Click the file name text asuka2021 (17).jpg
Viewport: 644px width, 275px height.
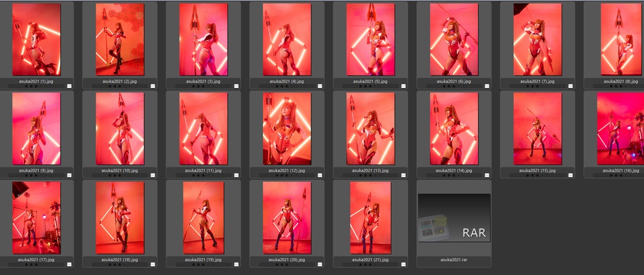(x=36, y=260)
